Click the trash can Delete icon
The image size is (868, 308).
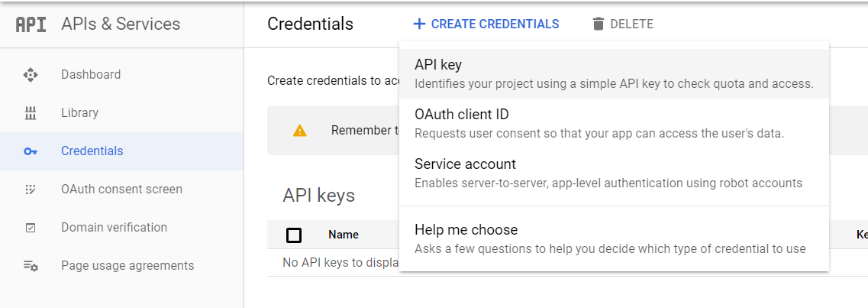point(598,24)
